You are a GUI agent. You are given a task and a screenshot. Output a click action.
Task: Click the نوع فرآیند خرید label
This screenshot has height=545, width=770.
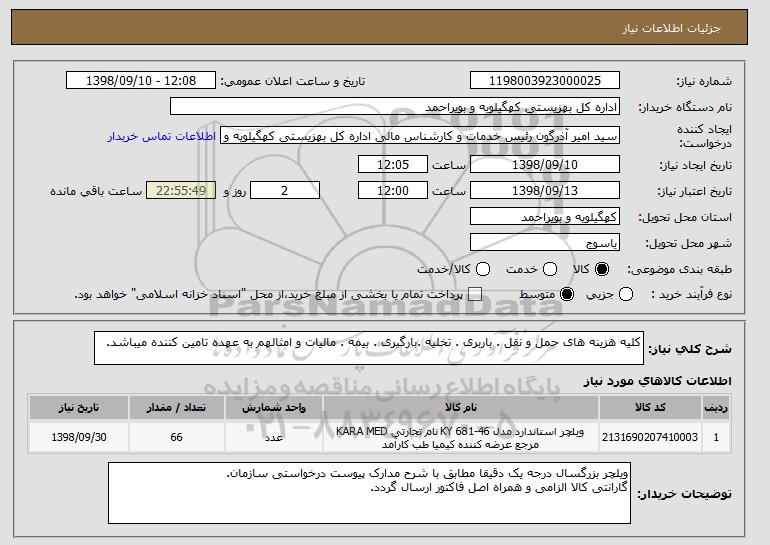691,294
